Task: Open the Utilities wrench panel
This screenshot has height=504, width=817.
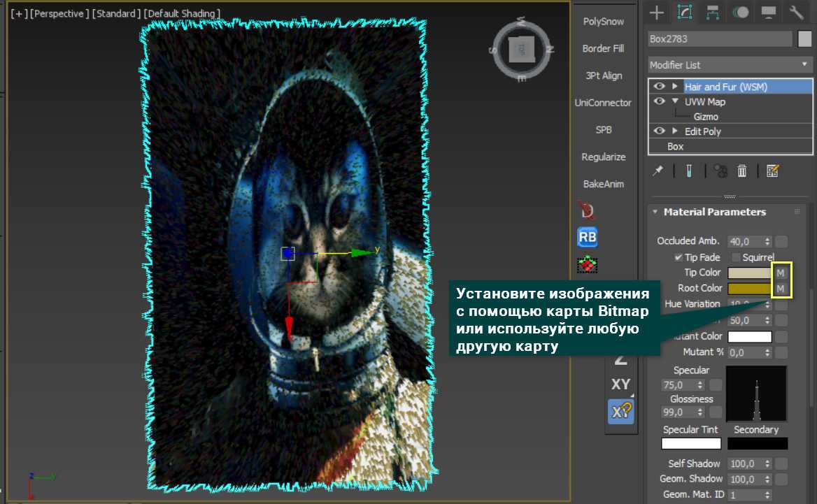Action: click(x=797, y=12)
